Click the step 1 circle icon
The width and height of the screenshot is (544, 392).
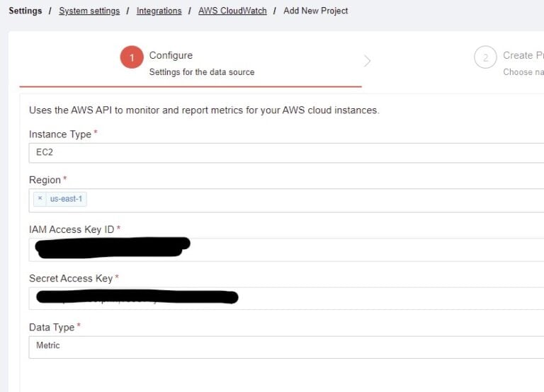click(x=132, y=58)
